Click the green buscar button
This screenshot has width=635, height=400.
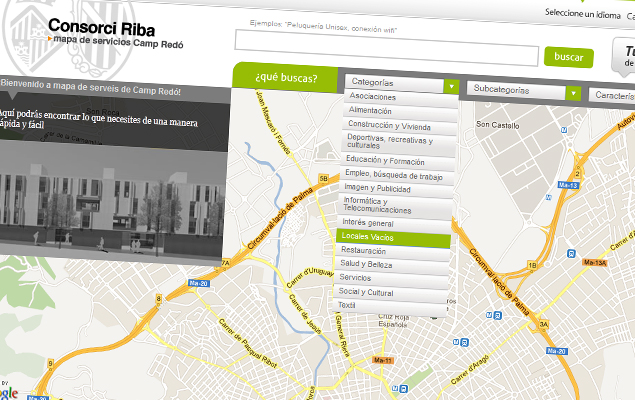(x=569, y=57)
